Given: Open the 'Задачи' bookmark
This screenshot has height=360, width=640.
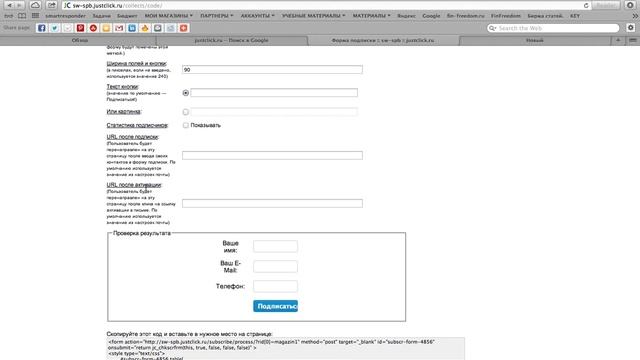Looking at the screenshot, I should point(101,16).
